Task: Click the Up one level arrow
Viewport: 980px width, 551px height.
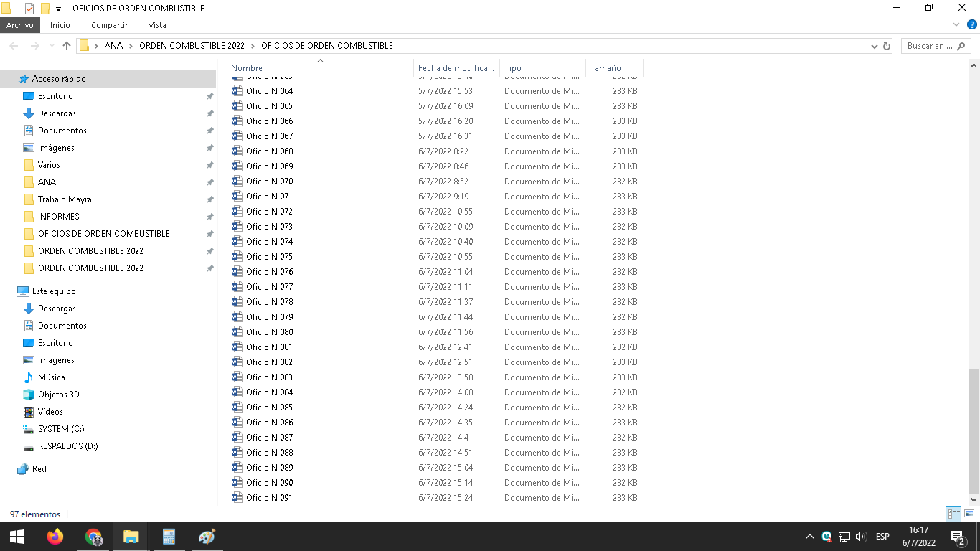Action: [x=67, y=46]
